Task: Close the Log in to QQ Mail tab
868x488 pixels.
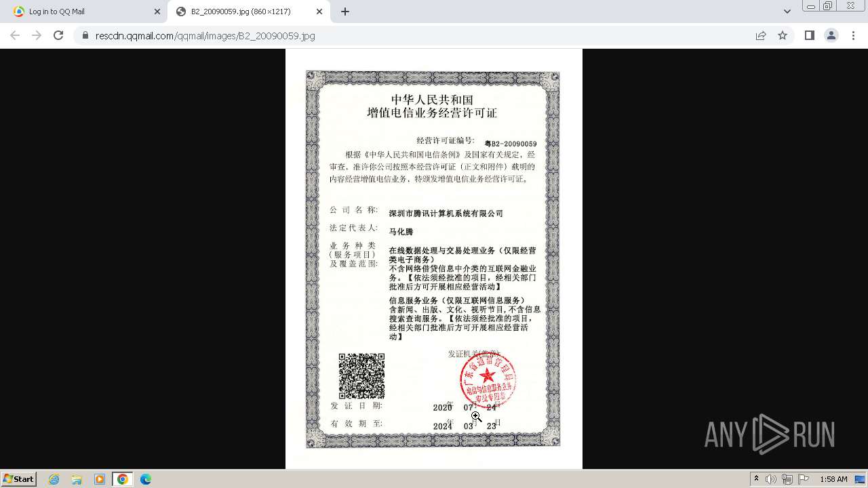Action: tap(157, 12)
